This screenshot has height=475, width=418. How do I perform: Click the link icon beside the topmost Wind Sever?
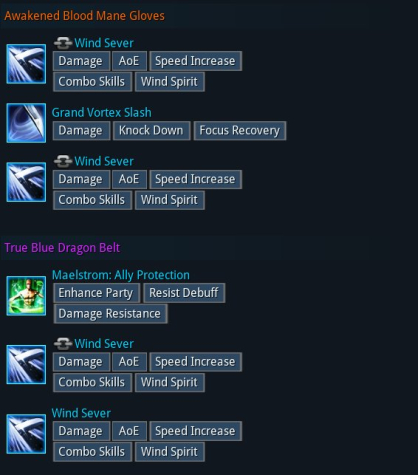(x=63, y=43)
